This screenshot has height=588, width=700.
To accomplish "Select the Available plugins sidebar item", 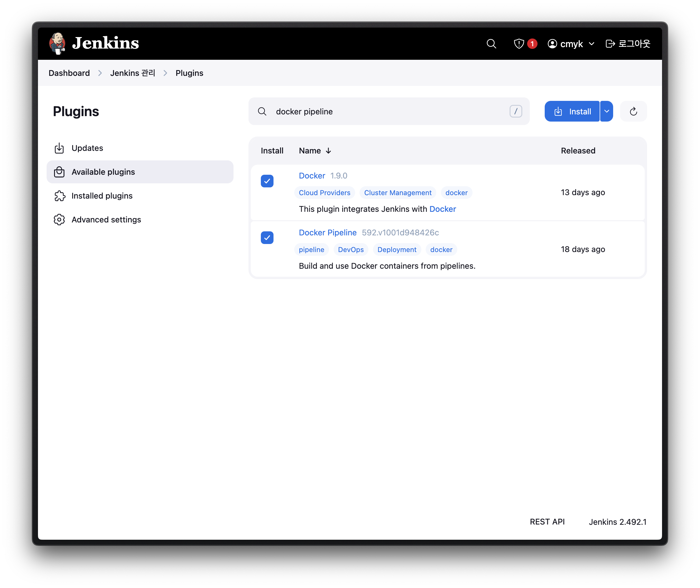I will point(140,172).
